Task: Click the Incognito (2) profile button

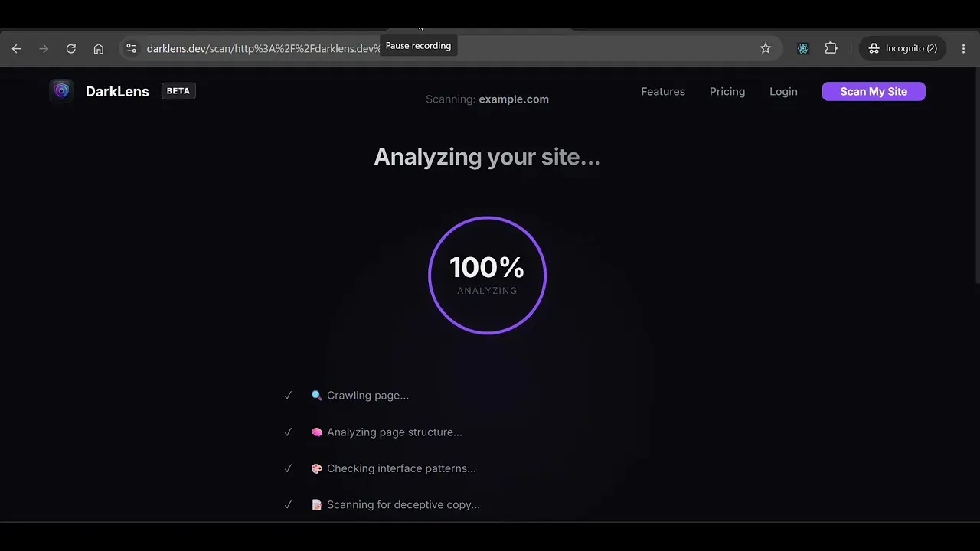Action: (x=903, y=48)
